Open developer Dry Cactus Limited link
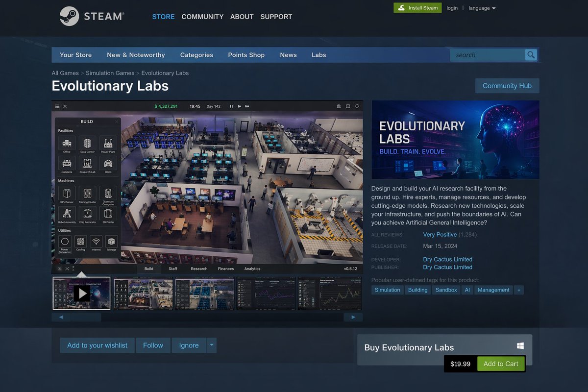This screenshot has width=588, height=392. click(447, 259)
